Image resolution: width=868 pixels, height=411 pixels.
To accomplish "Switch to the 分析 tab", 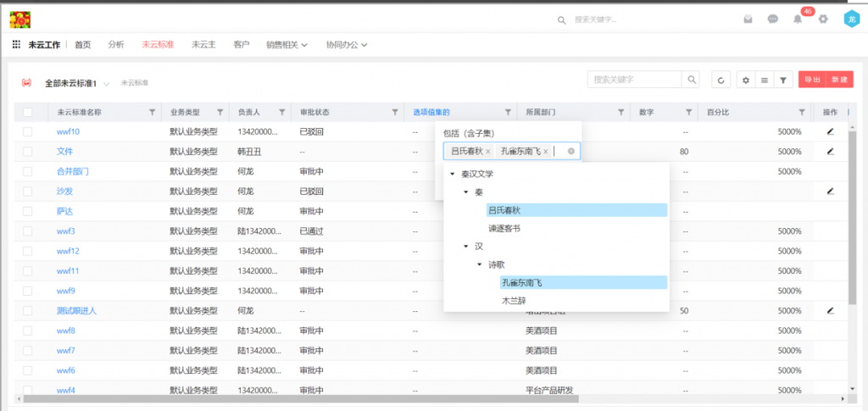I will click(x=116, y=45).
